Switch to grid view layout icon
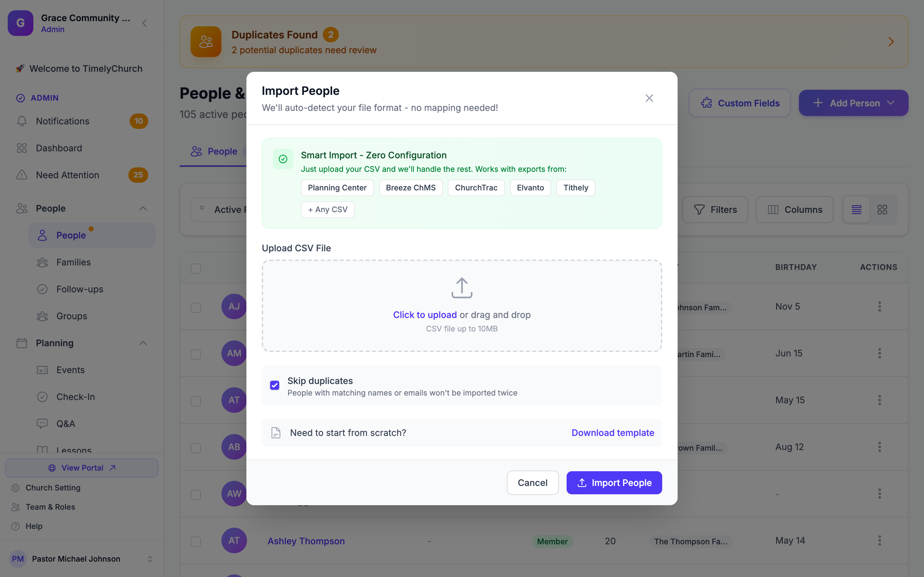Screen dimensions: 924x577 coord(882,210)
